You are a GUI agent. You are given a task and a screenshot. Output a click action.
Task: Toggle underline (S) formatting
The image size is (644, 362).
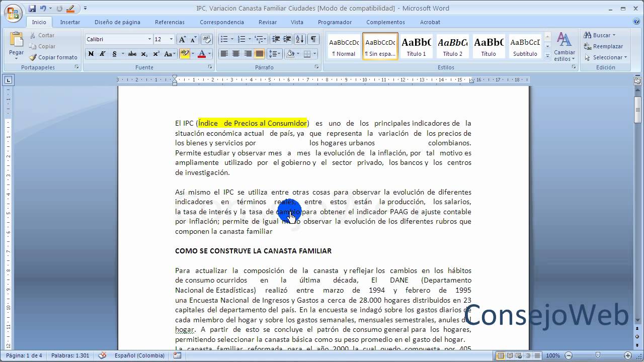(x=114, y=54)
